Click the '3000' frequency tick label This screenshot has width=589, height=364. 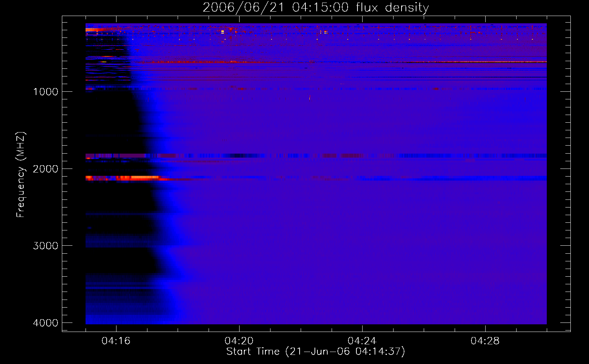[x=46, y=246]
